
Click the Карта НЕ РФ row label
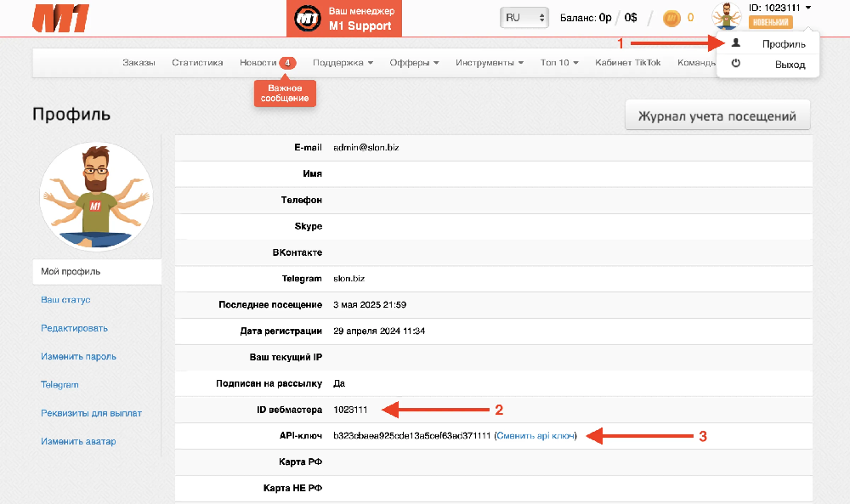(x=292, y=488)
